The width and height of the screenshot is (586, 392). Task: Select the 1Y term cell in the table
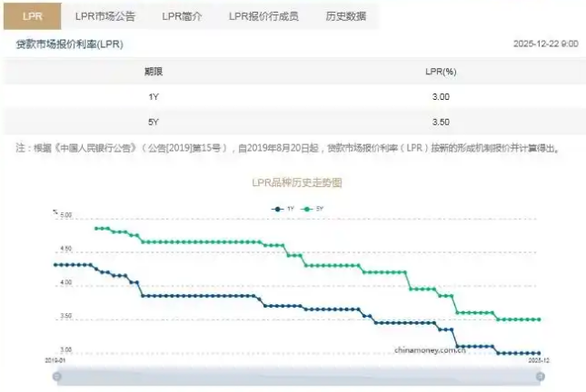pos(153,96)
